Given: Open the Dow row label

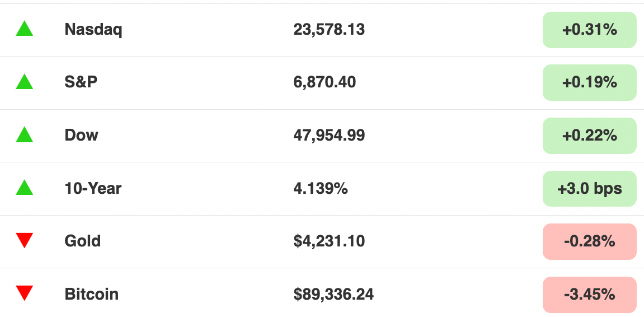Looking at the screenshot, I should pos(81,136).
